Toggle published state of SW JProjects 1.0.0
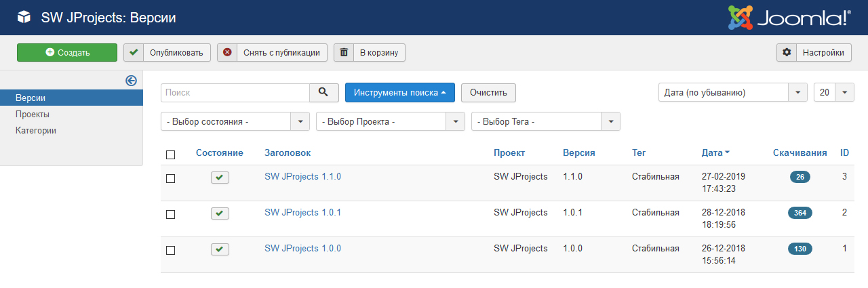The image size is (868, 288). coord(220,249)
